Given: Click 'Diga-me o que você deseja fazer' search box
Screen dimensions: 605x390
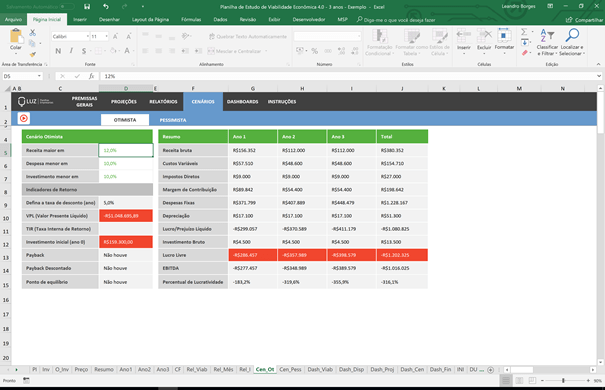Looking at the screenshot, I should [x=396, y=20].
